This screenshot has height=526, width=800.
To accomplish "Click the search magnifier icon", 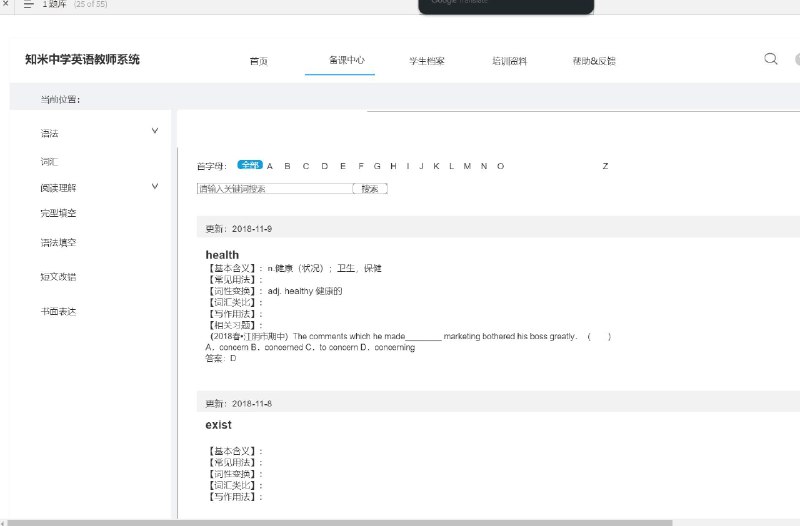I will (771, 59).
